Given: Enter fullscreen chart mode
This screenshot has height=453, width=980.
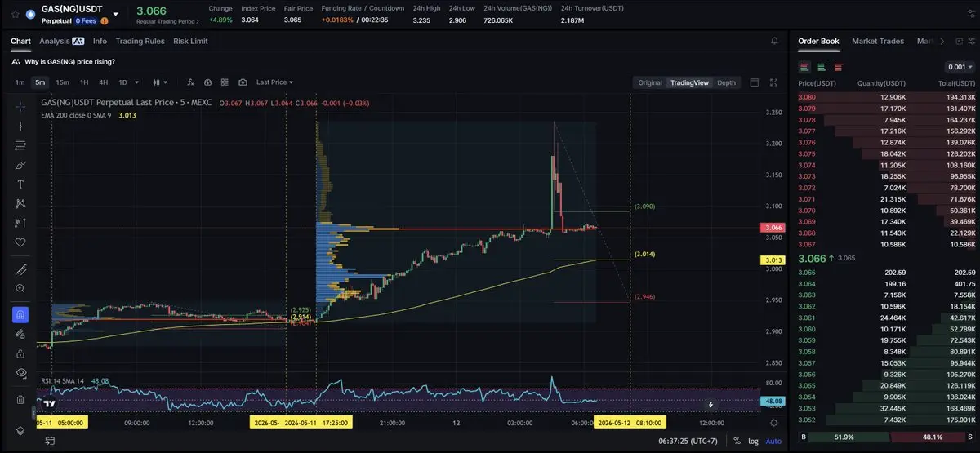Looking at the screenshot, I should (x=774, y=82).
